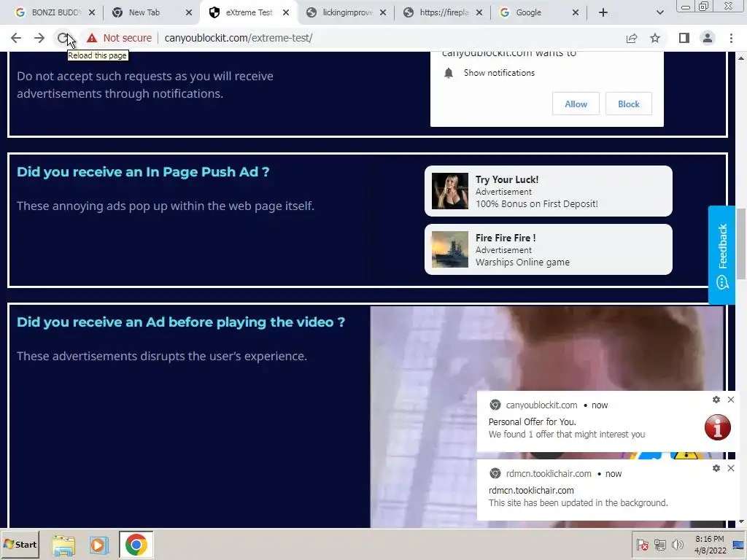
Task: Click the red info notification icon
Action: [718, 427]
